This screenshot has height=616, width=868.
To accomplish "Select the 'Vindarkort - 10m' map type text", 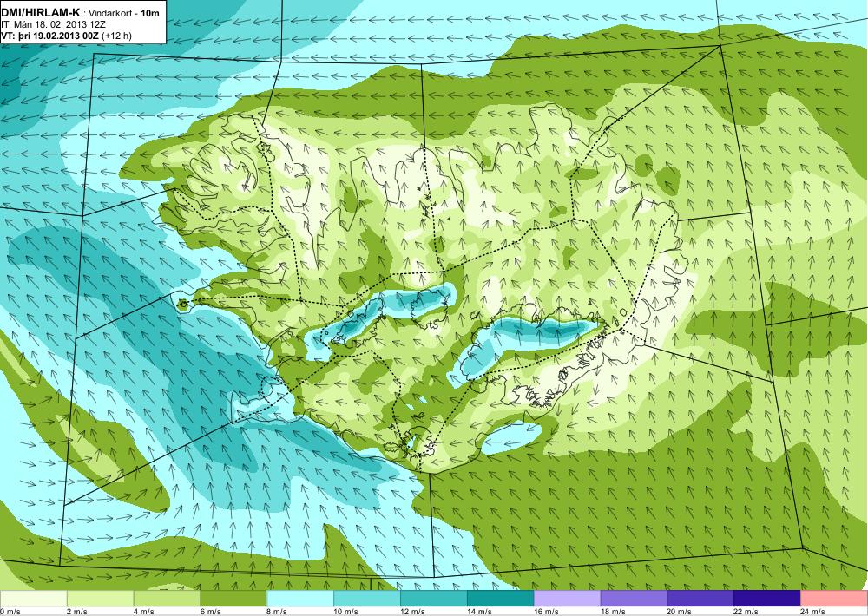I will (x=124, y=13).
